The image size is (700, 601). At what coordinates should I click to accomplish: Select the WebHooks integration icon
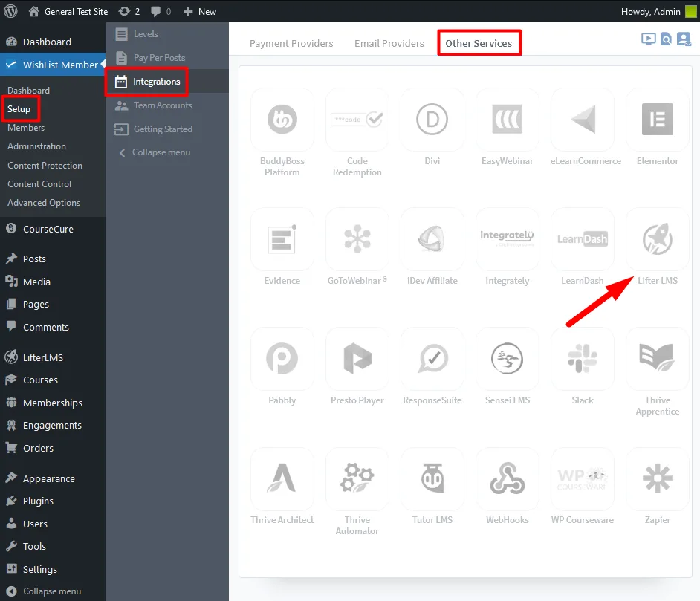[x=507, y=478]
